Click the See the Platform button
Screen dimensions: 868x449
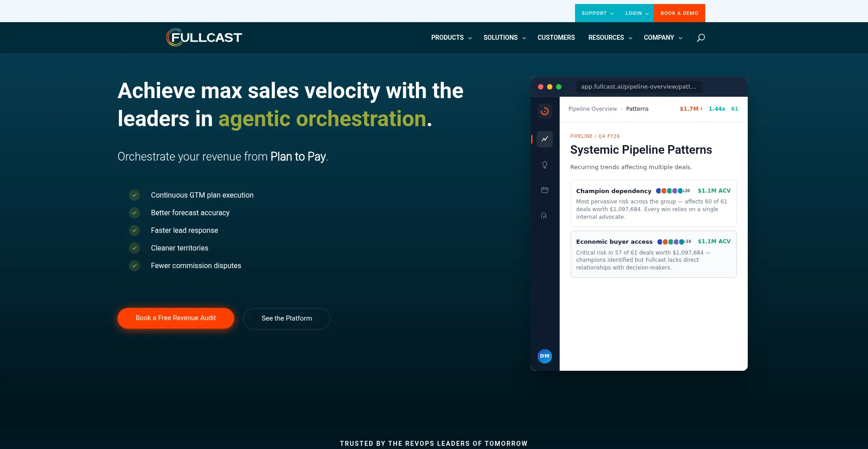pyautogui.click(x=287, y=319)
